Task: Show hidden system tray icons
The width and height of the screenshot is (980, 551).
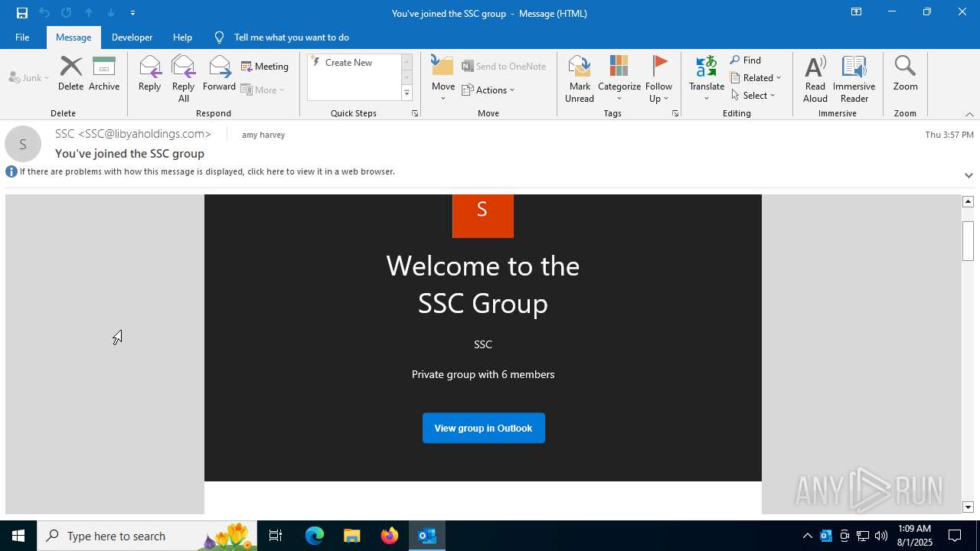Action: [x=807, y=536]
